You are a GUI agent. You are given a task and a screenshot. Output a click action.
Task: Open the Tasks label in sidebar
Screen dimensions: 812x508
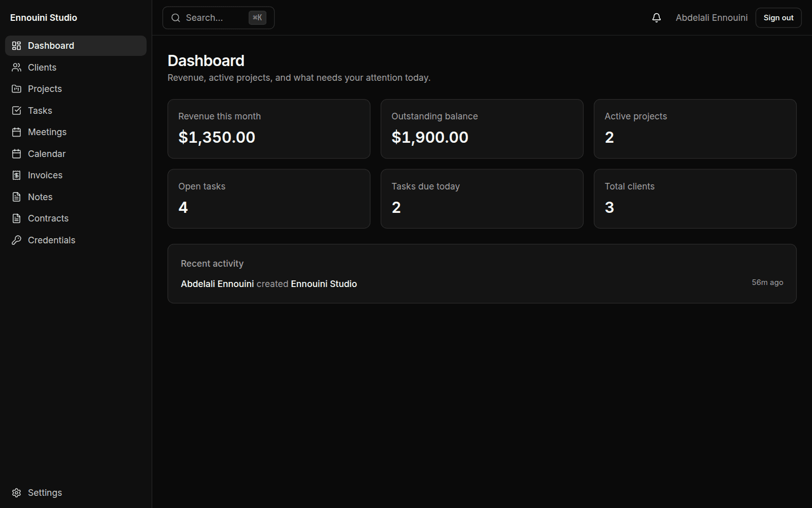pyautogui.click(x=40, y=111)
